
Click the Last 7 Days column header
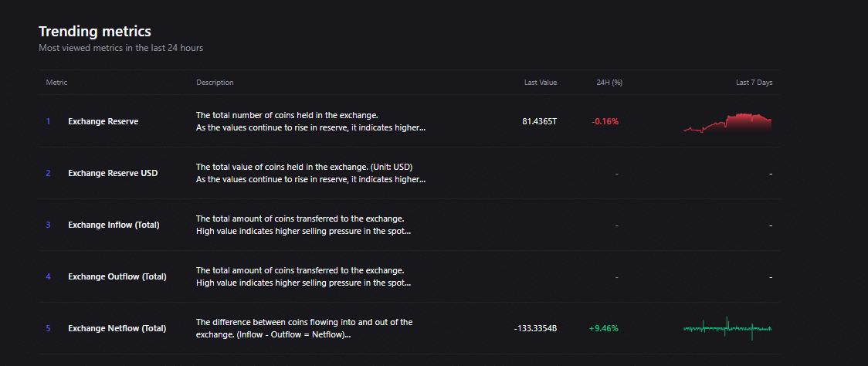(x=754, y=83)
